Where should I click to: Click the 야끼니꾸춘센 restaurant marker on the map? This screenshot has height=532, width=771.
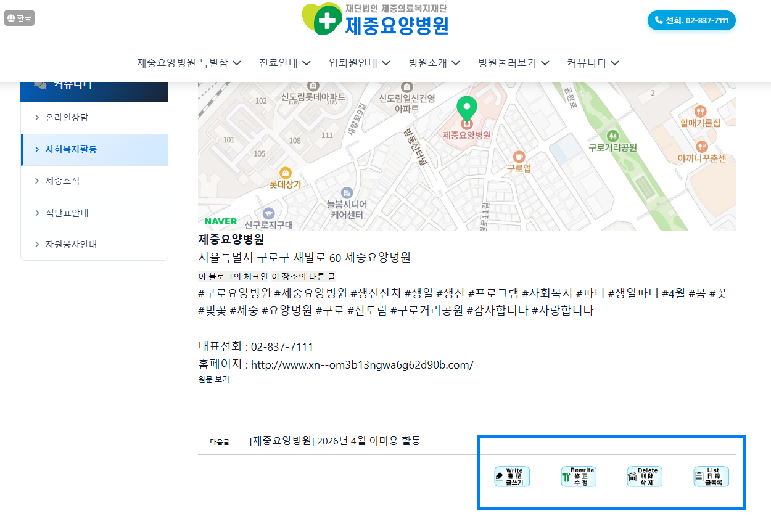(701, 147)
